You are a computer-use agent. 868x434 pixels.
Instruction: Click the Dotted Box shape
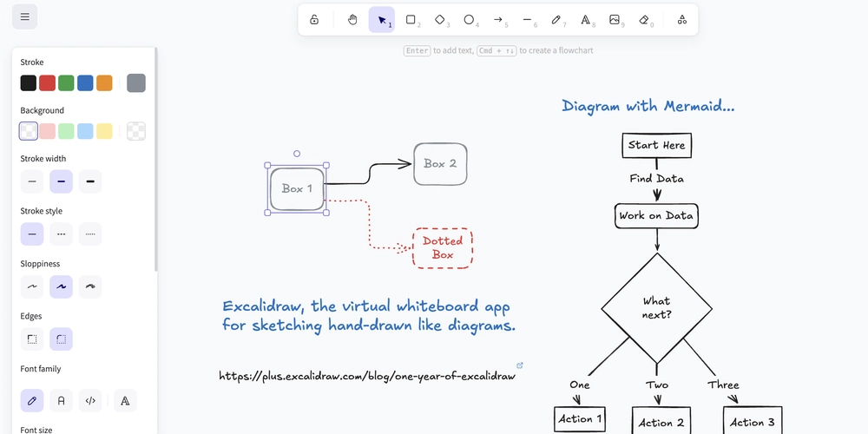coord(443,247)
